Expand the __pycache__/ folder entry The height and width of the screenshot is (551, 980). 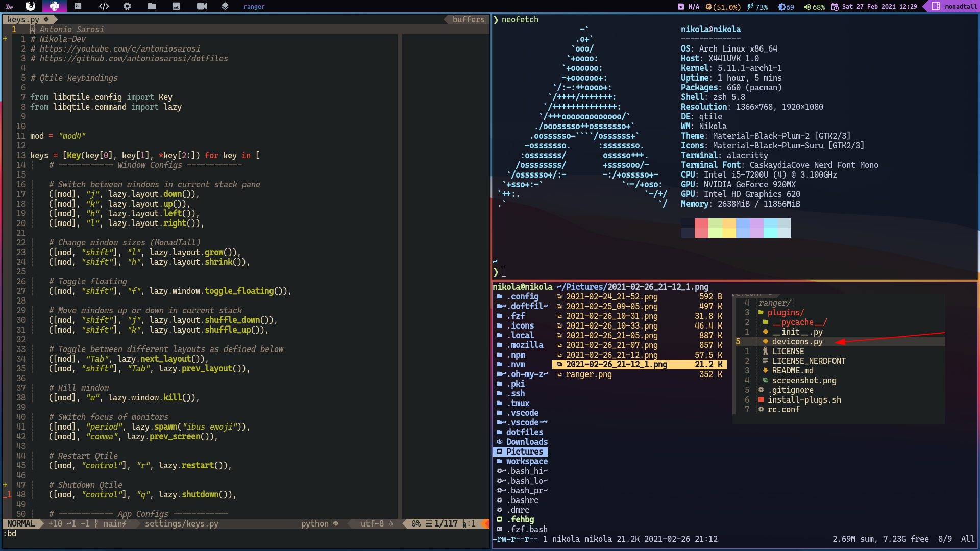(x=799, y=322)
